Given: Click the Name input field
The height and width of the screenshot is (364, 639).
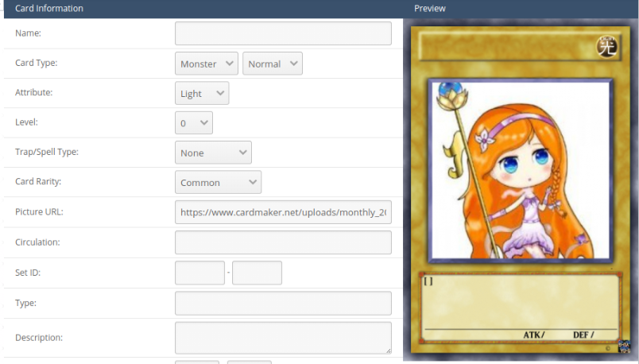Looking at the screenshot, I should coord(283,33).
